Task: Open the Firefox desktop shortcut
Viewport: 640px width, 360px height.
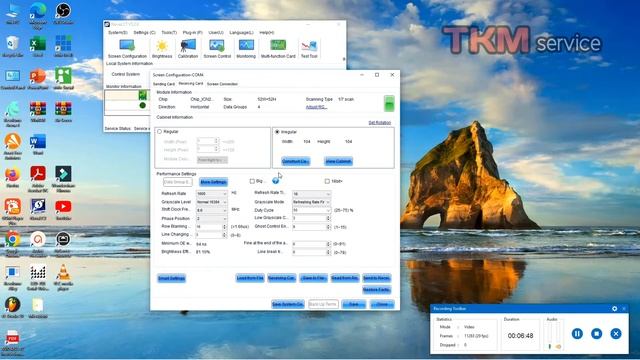Action: click(12, 177)
